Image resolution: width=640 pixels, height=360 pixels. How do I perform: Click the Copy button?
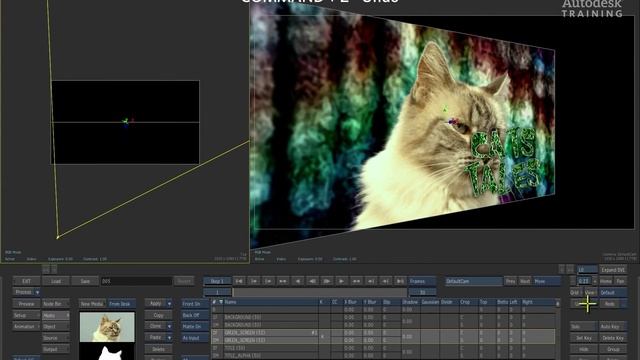pyautogui.click(x=158, y=315)
